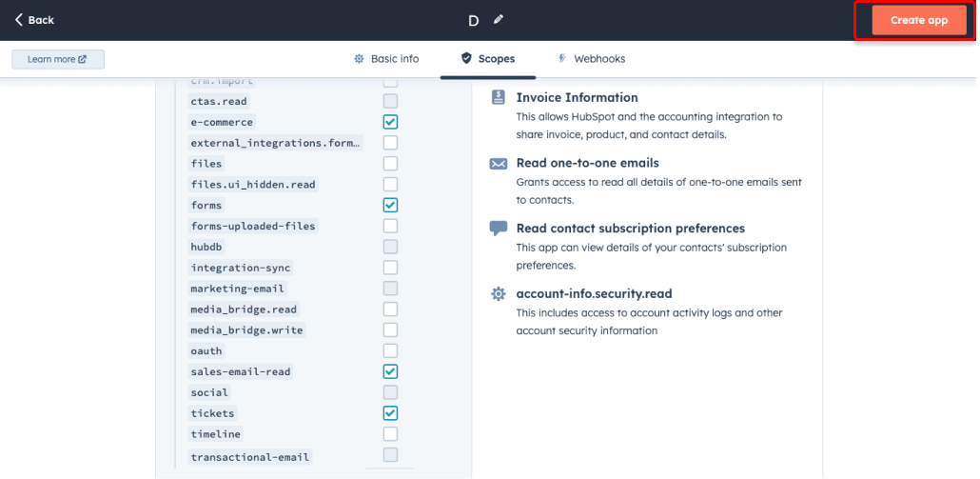Click the lightning icon on Webhooks tab
The image size is (980, 479).
tap(562, 58)
